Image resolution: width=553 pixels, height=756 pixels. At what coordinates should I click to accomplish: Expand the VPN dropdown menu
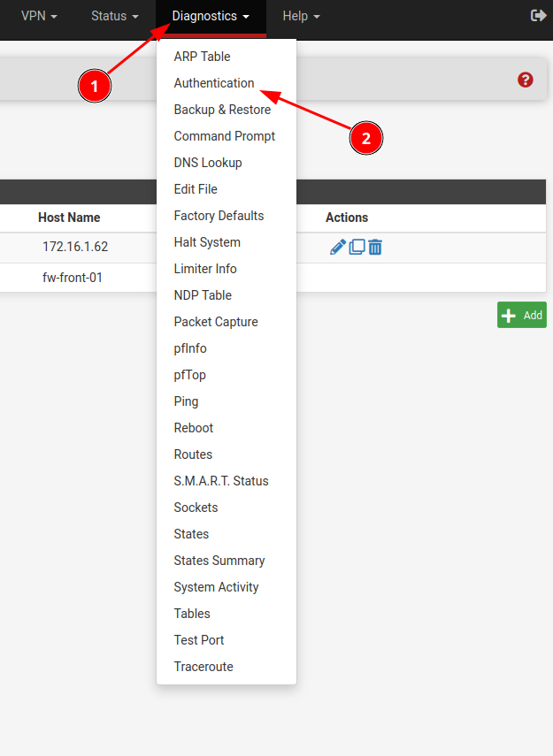39,16
